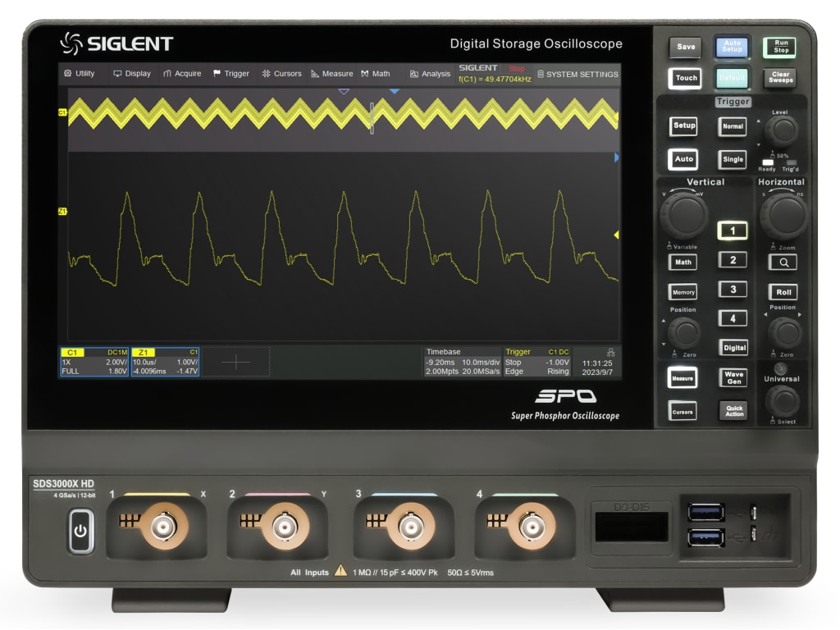Open the Measure menu in the toolbar
The width and height of the screenshot is (840, 630).
[333, 73]
